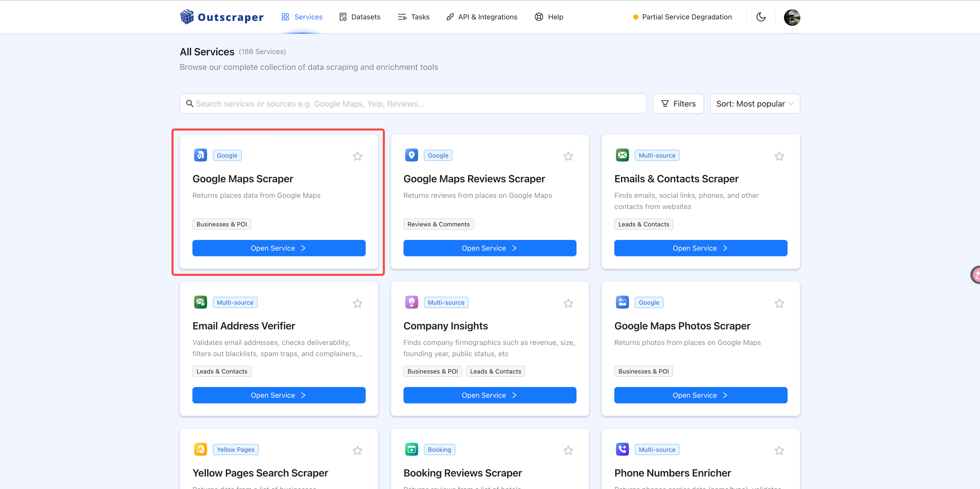
Task: Star the Emails & Contacts Scraper
Action: point(779,156)
